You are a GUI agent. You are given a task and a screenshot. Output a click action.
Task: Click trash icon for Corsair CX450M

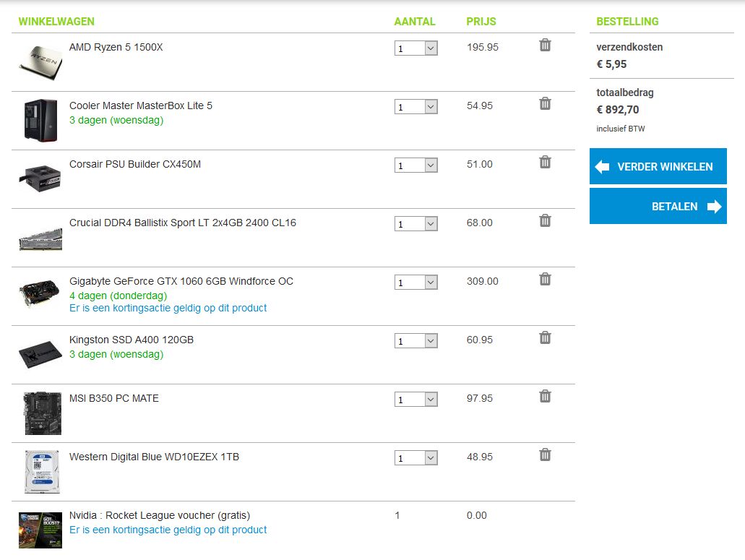(x=545, y=163)
